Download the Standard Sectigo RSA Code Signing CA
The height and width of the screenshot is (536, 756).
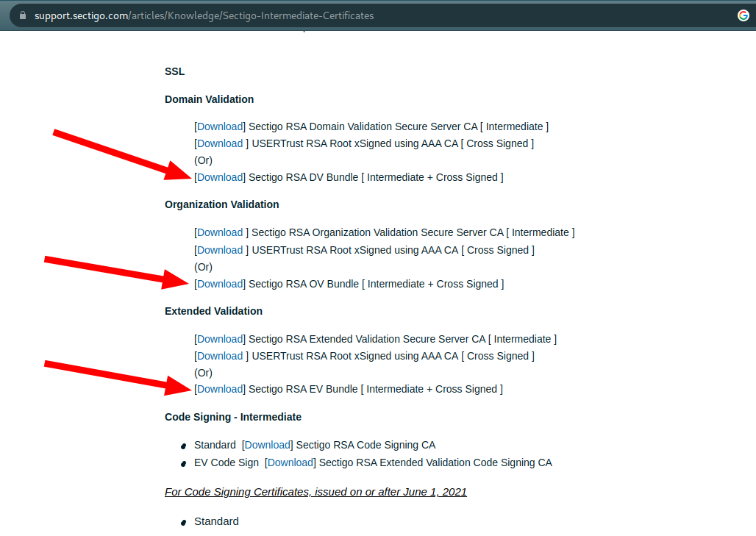[266, 444]
